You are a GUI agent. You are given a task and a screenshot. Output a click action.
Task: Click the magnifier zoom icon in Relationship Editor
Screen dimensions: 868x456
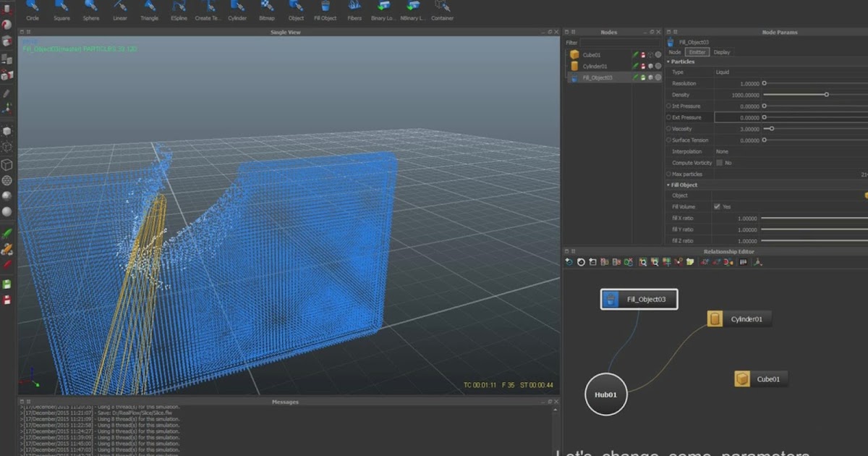[x=642, y=262]
